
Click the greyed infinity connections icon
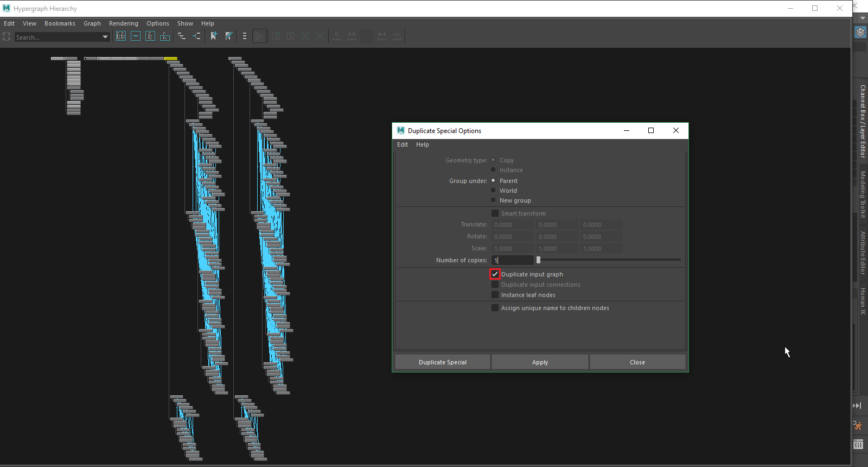point(397,36)
